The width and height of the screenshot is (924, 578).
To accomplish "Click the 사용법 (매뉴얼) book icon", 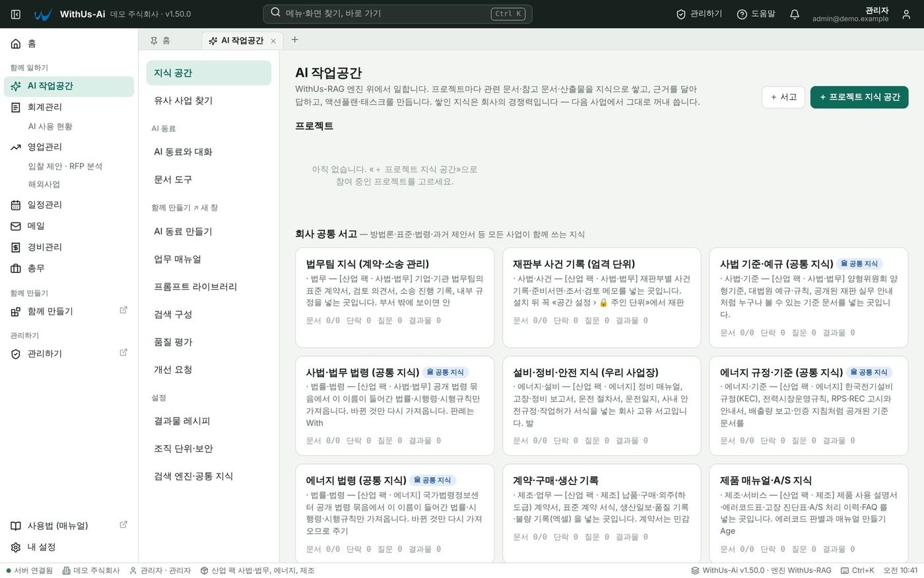I will (x=16, y=526).
